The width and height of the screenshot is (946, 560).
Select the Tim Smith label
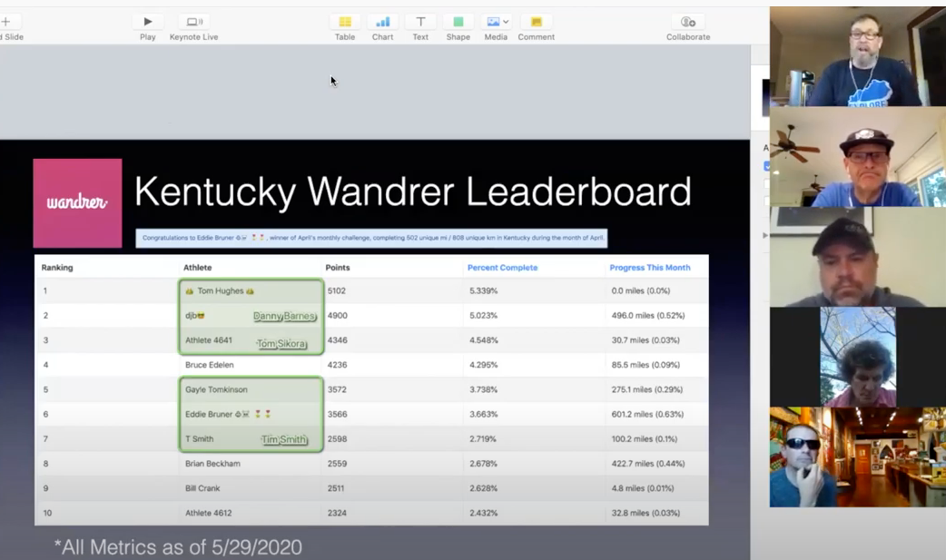[284, 439]
